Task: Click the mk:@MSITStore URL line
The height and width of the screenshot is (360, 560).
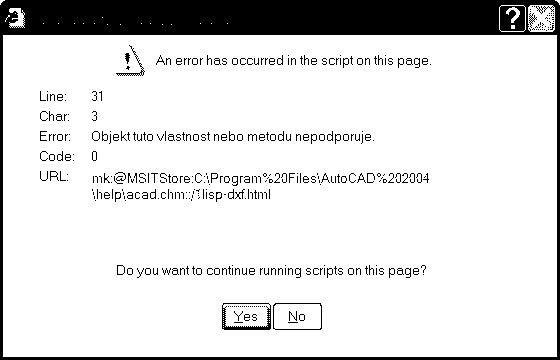Action: [x=260, y=178]
